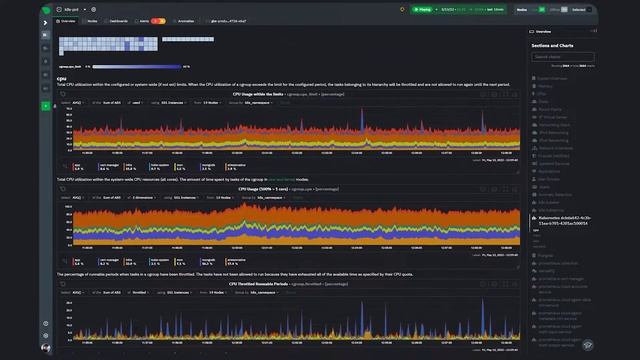The width and height of the screenshot is (640, 360).
Task: Open dimensions dropdown on CPU Usage (100% = 1 core) chart
Action: pyautogui.click(x=144, y=198)
